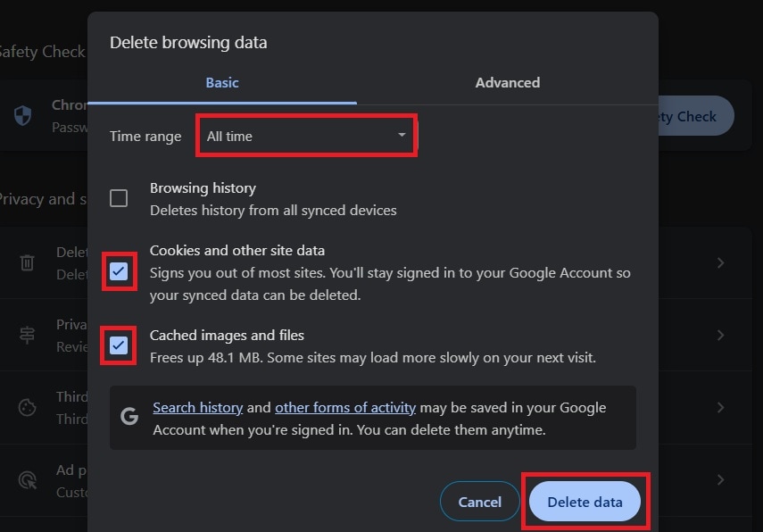
Task: Uncheck Cookies and other site data
Action: 119,271
